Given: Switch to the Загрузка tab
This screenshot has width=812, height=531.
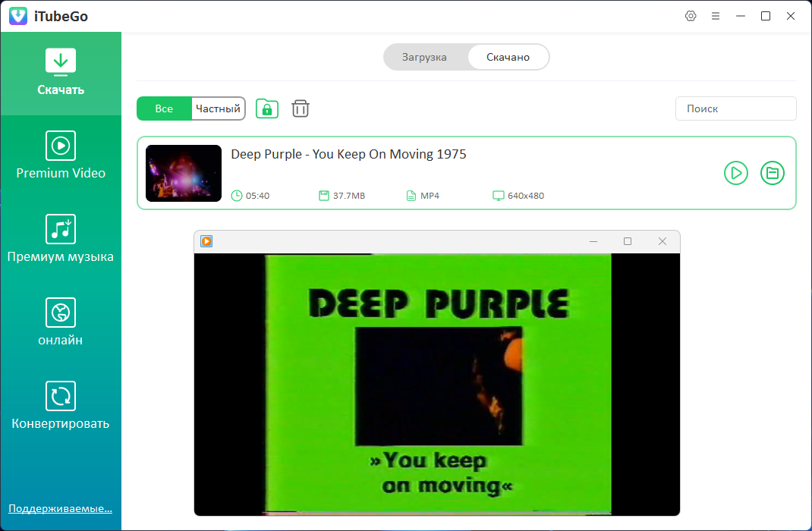Looking at the screenshot, I should click(424, 57).
